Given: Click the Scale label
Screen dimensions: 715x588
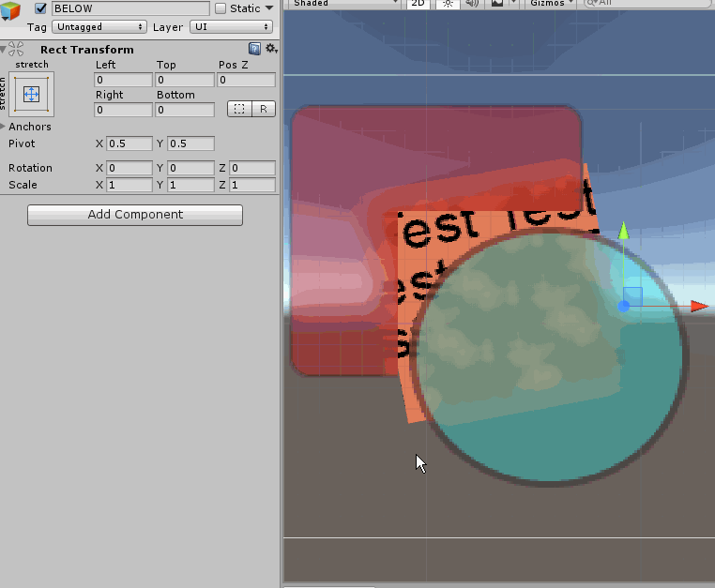Looking at the screenshot, I should 23,185.
